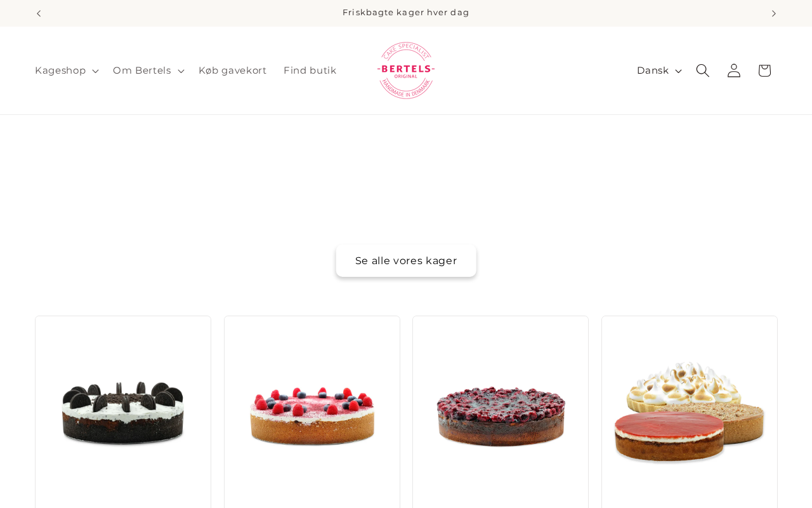Open the search magnifier icon
The image size is (812, 508).
coord(702,70)
